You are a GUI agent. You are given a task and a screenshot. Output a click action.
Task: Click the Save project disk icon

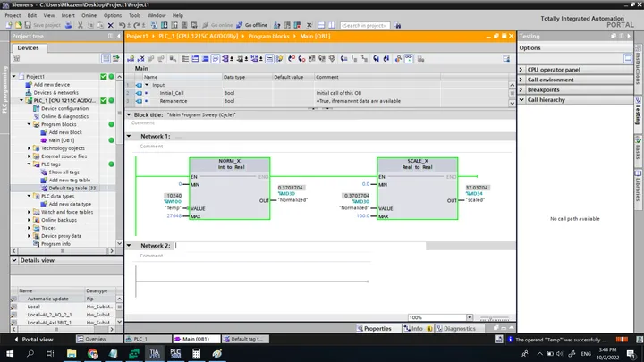(28, 25)
